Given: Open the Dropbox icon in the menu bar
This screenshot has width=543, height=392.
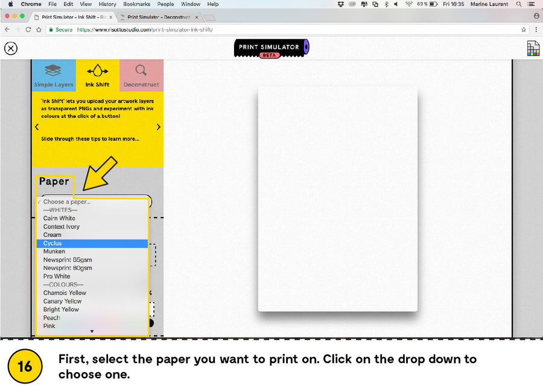Looking at the screenshot, I should click(x=341, y=4).
